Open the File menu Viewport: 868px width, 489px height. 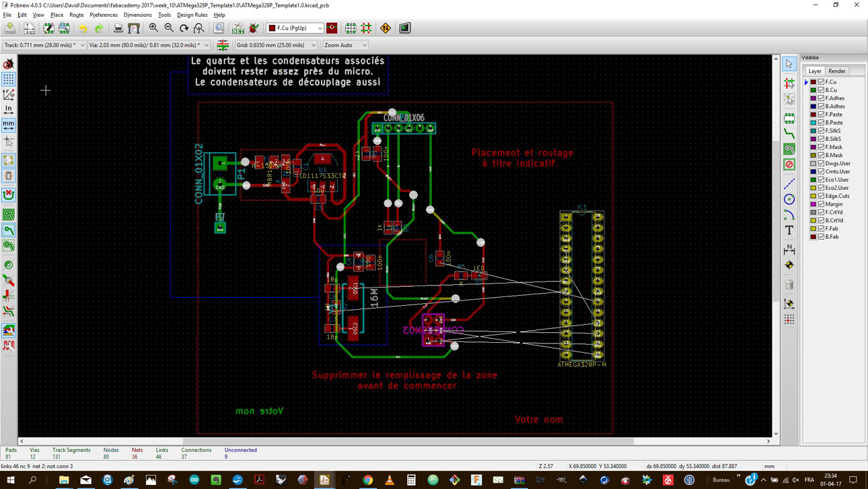tap(7, 15)
